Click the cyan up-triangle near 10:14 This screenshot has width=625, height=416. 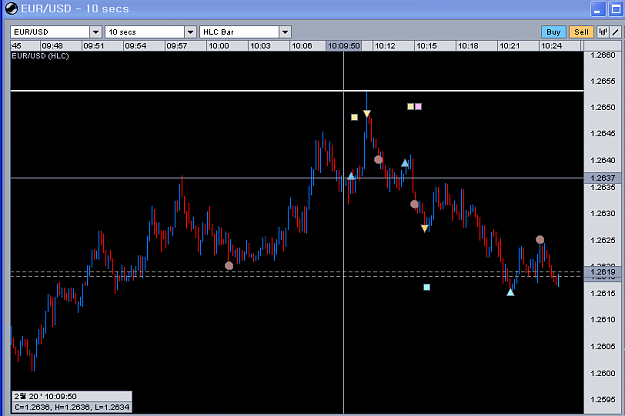[x=405, y=163]
